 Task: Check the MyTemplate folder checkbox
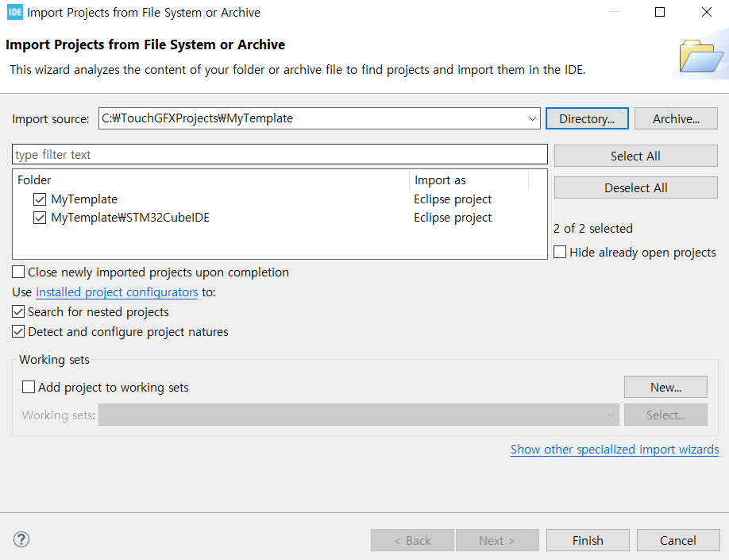click(40, 199)
